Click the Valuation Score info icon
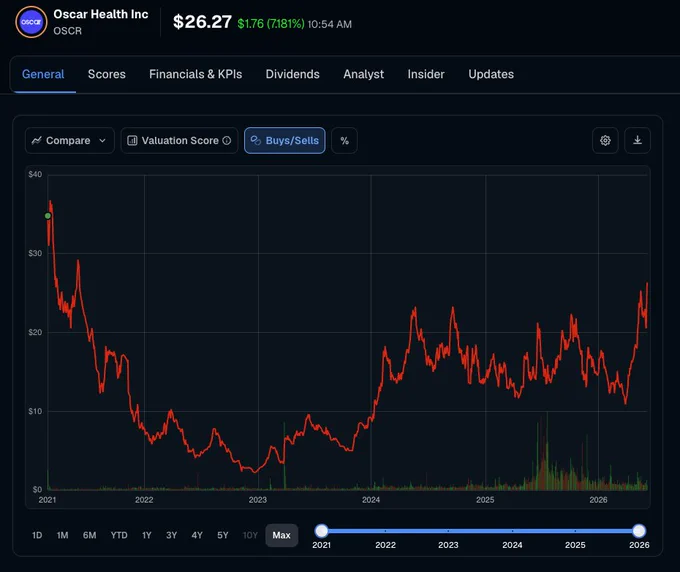 pos(226,141)
